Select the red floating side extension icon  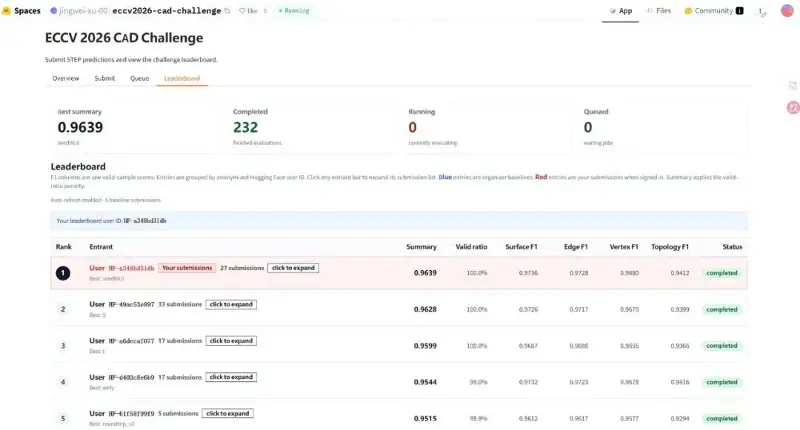[x=793, y=107]
